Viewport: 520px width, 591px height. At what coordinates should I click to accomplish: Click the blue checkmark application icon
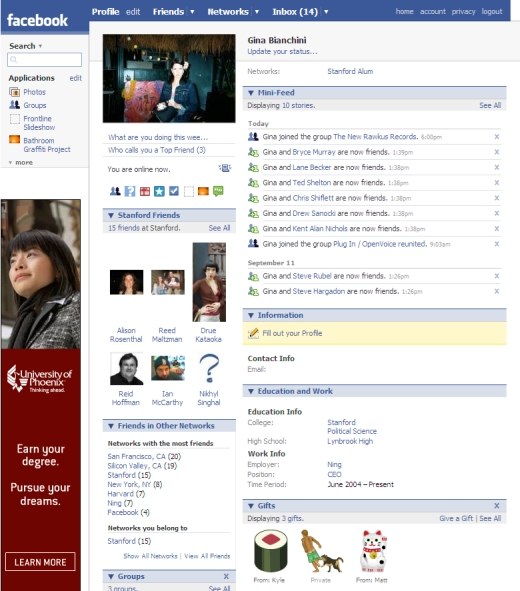(174, 191)
